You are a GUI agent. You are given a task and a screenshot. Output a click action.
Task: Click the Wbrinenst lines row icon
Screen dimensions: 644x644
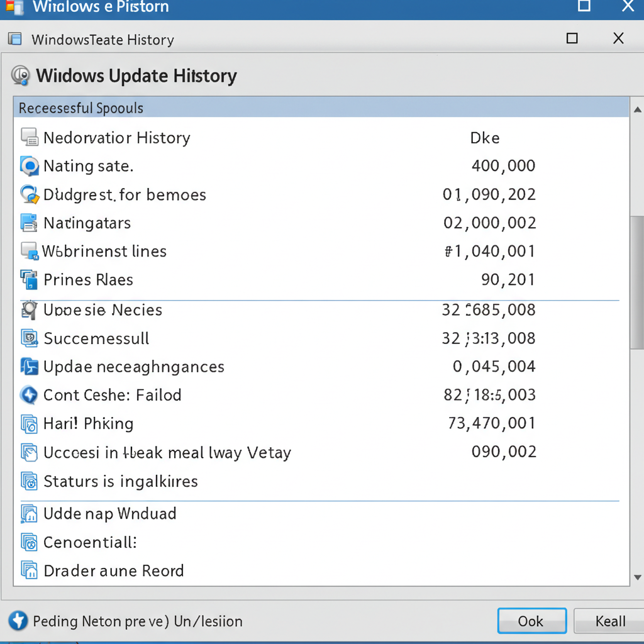30,251
